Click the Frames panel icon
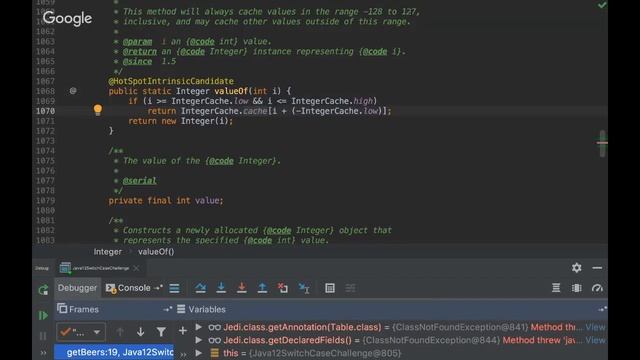The height and width of the screenshot is (360, 640). (62, 309)
